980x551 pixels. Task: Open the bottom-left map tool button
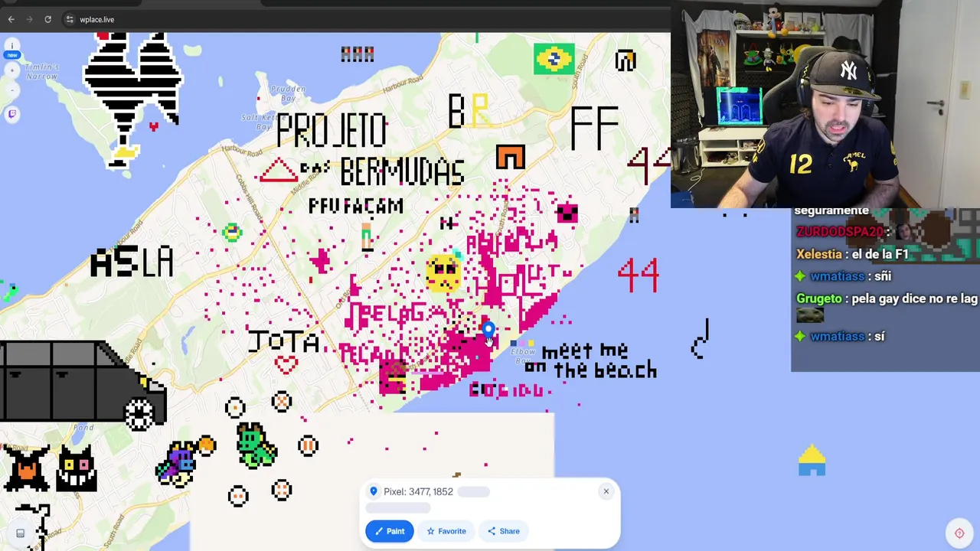(x=20, y=533)
